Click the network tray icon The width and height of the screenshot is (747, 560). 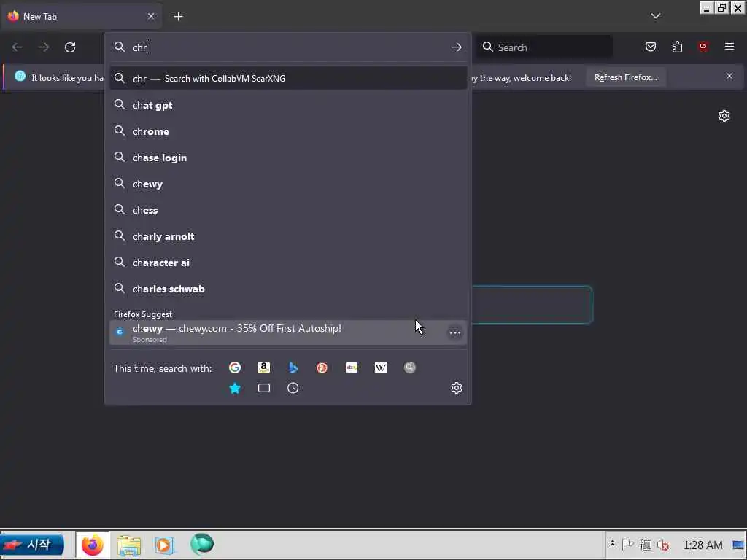646,544
